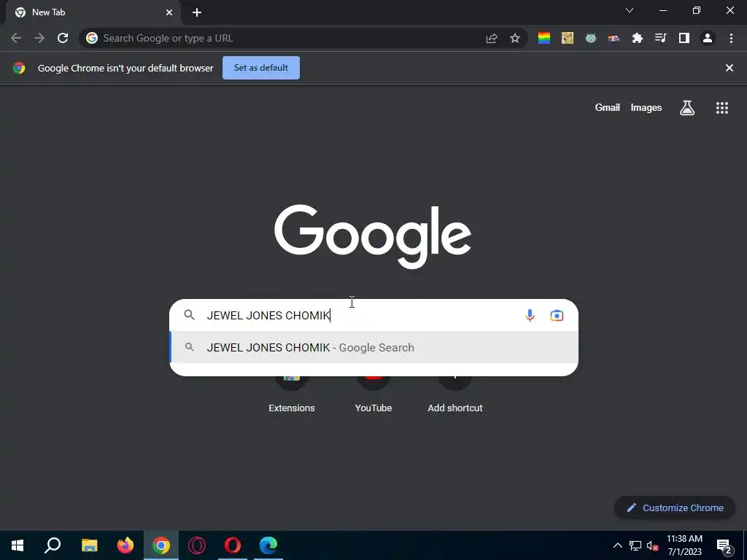The width and height of the screenshot is (747, 560).
Task: Open the profile avatar menu
Action: (x=708, y=38)
